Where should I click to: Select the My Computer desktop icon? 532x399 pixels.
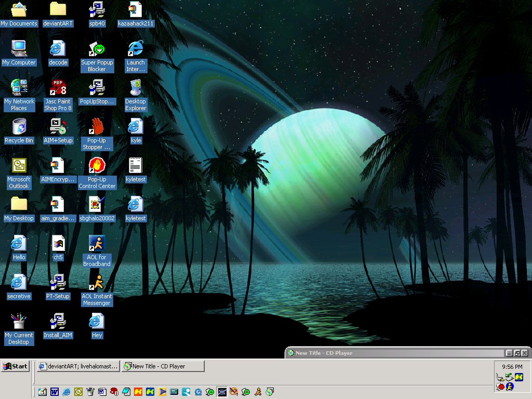pos(19,54)
